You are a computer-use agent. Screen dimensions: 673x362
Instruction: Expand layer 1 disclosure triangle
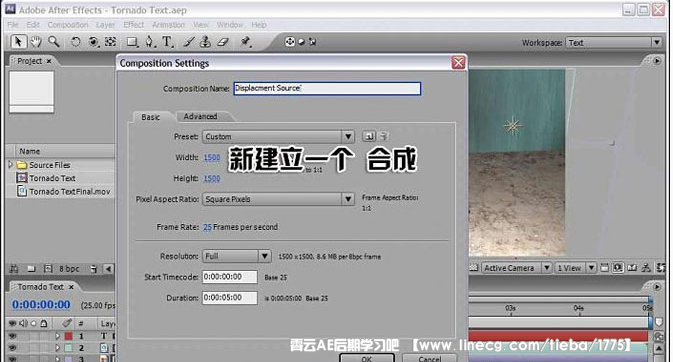click(x=57, y=336)
